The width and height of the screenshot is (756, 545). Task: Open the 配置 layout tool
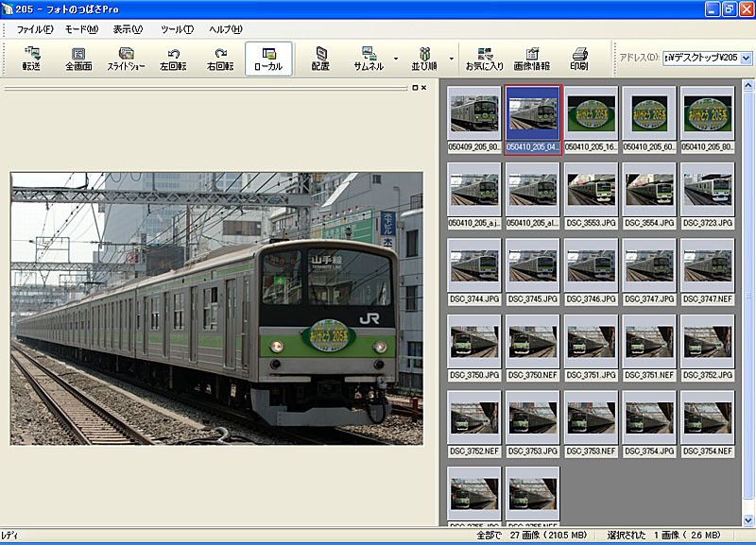pos(320,59)
